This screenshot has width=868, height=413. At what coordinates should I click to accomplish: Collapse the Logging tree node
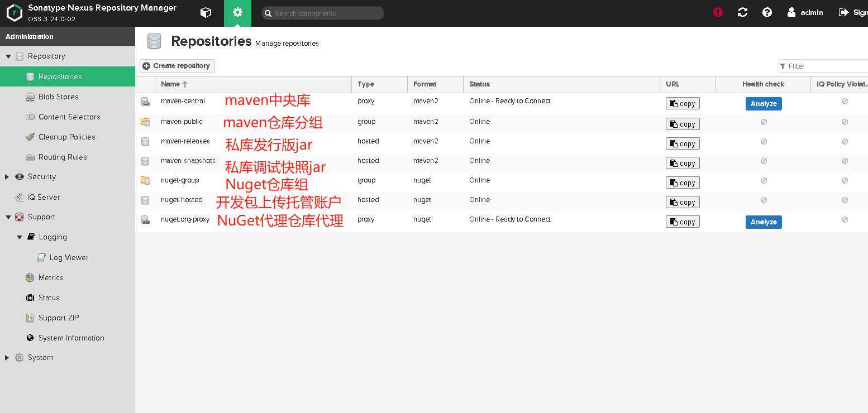pos(20,237)
